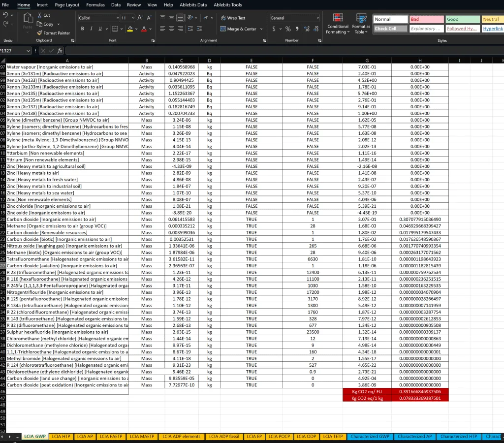Toggle bold formatting
The image size is (504, 443).
(x=83, y=28)
